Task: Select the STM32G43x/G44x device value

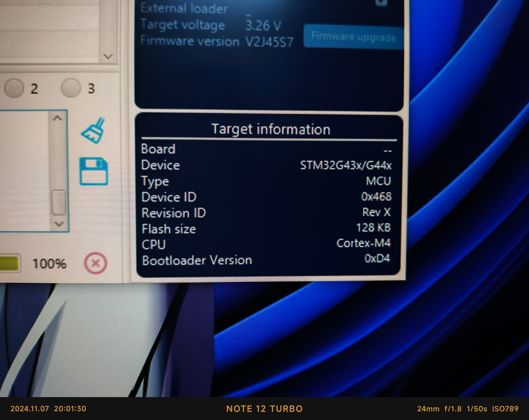Action: (x=346, y=165)
